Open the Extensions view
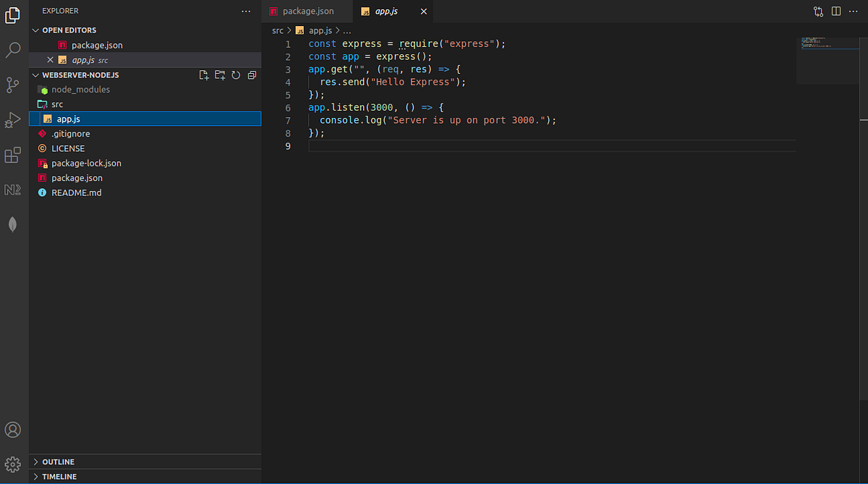Image resolution: width=868 pixels, height=484 pixels. 12,155
